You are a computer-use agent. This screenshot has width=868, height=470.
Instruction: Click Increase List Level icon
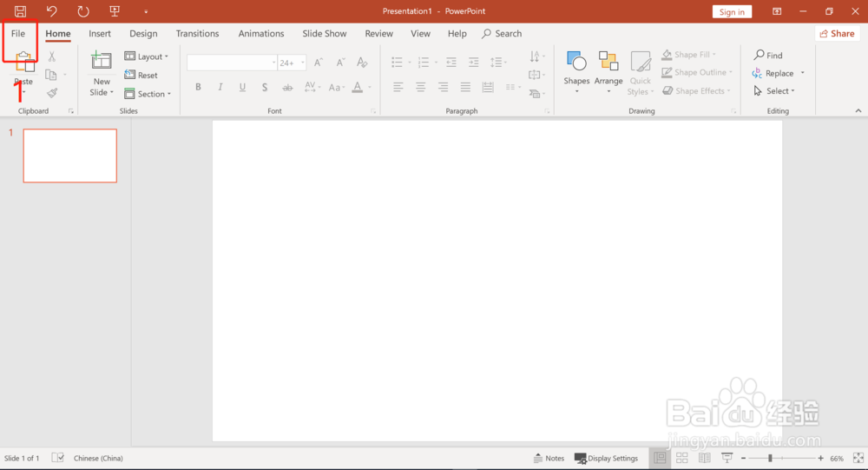click(x=473, y=62)
